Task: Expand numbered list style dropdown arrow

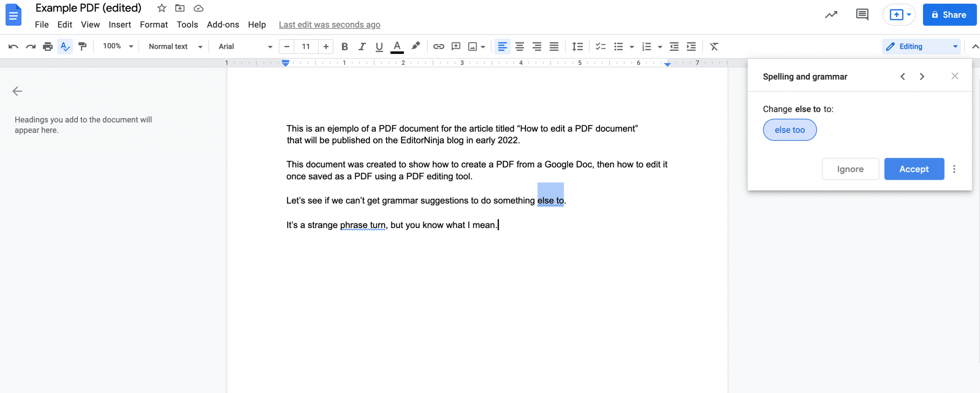Action: (x=660, y=47)
